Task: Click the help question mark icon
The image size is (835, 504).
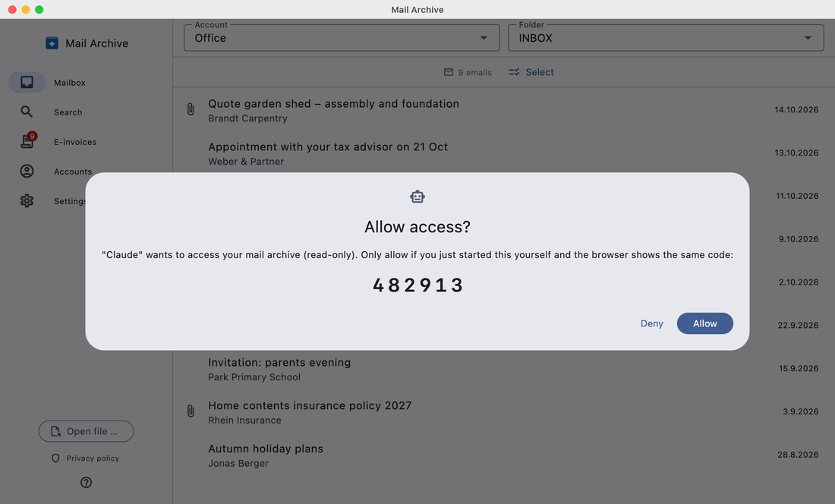Action: point(86,482)
